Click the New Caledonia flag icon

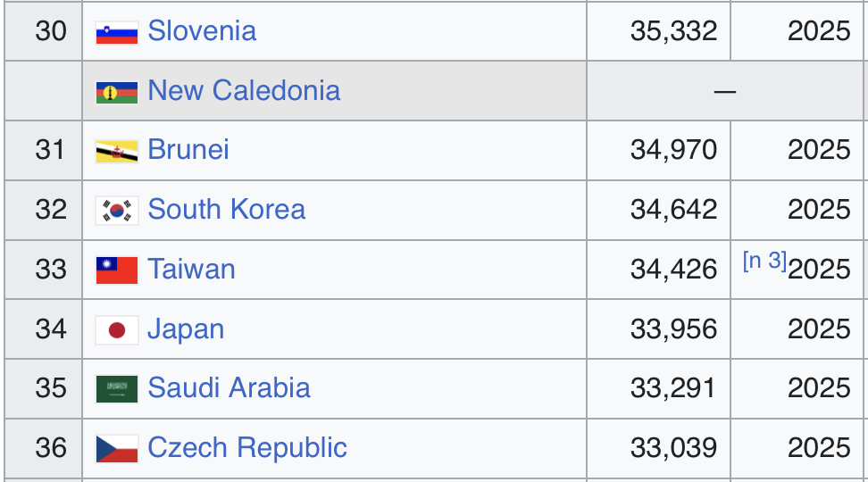tap(117, 93)
